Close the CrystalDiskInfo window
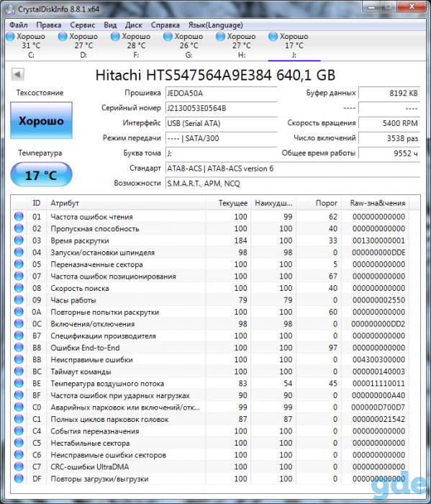The height and width of the screenshot is (504, 431). (413, 6)
